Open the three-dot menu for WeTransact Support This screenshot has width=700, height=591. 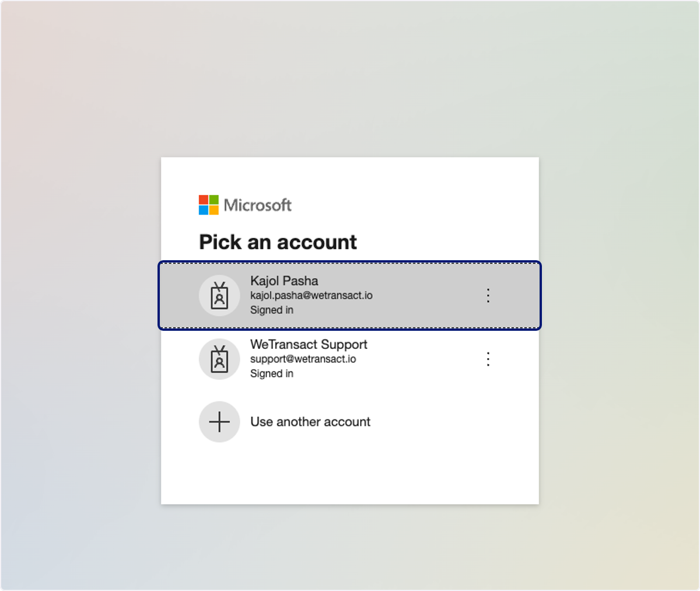[x=488, y=359]
